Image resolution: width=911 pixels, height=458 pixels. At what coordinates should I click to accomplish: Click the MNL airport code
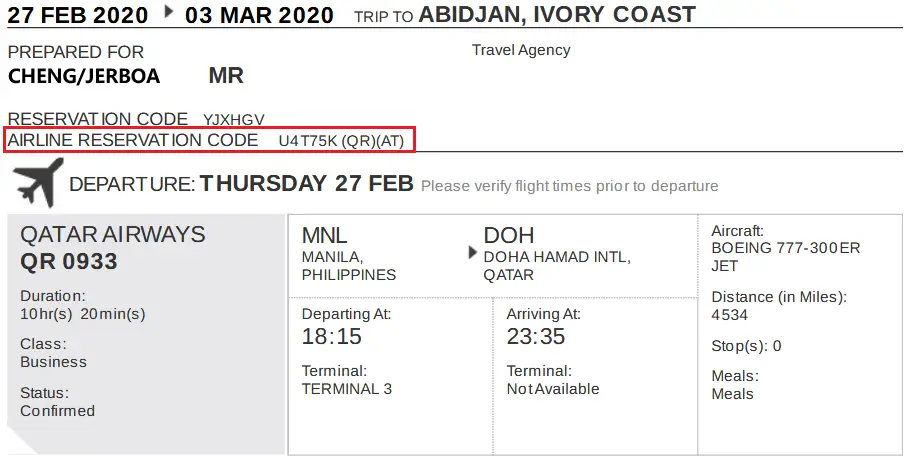[324, 235]
